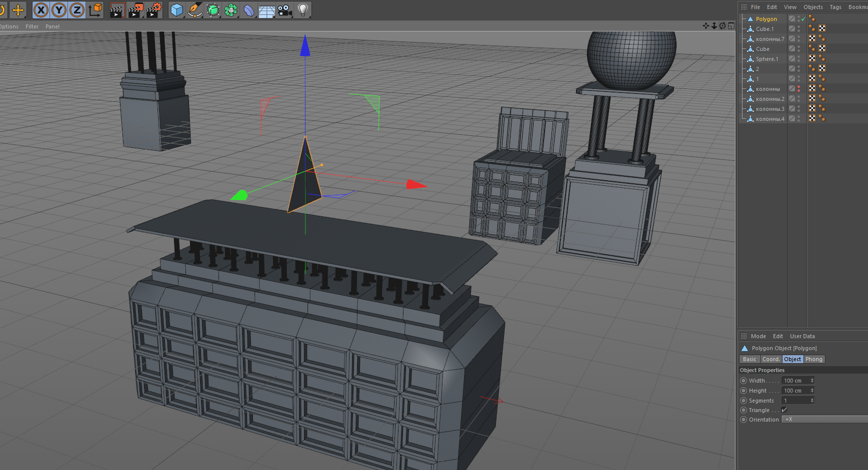Select the Cube object row
Image resolution: width=868 pixels, height=470 pixels.
762,49
